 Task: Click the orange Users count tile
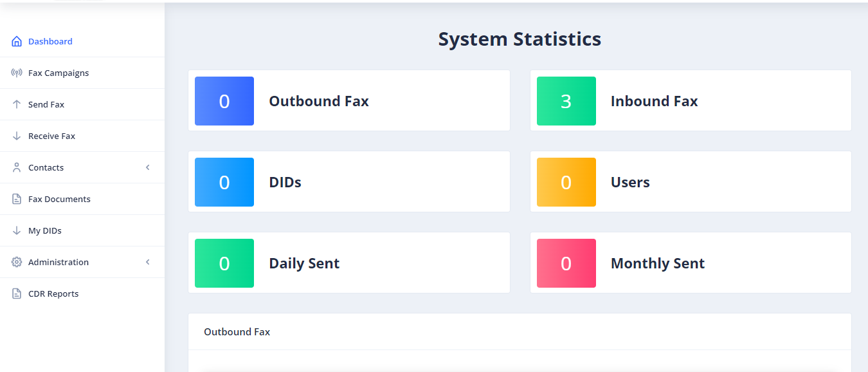(566, 182)
